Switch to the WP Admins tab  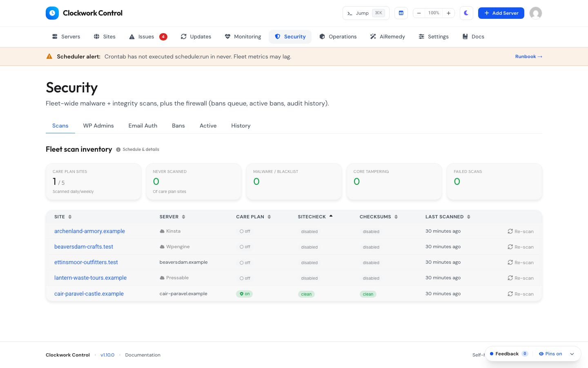(x=98, y=126)
